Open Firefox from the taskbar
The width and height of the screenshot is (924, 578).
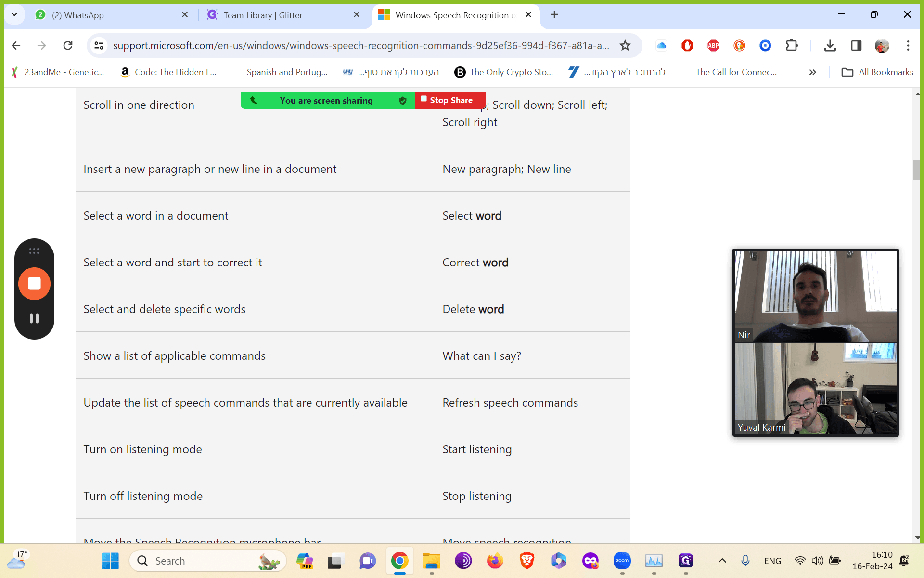pos(495,561)
